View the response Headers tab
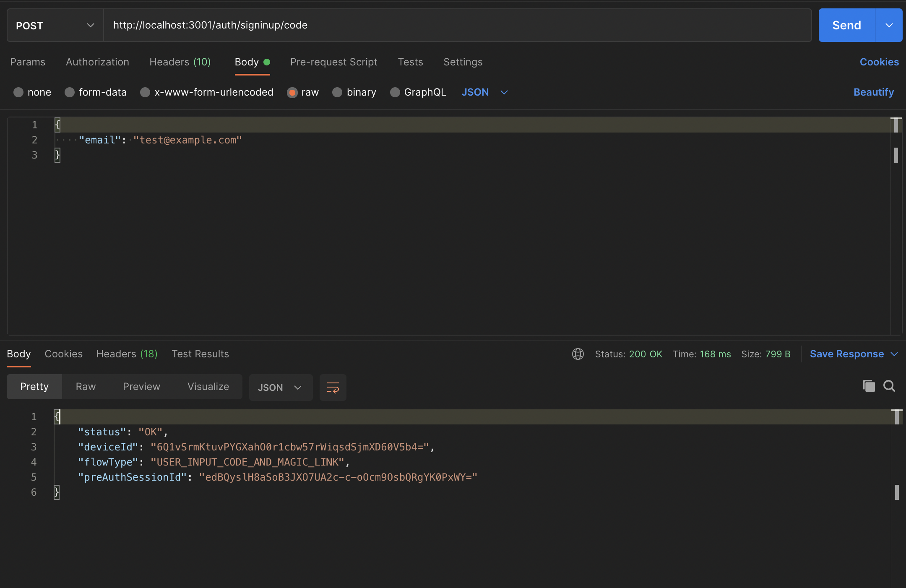The height and width of the screenshot is (588, 906). (x=127, y=354)
